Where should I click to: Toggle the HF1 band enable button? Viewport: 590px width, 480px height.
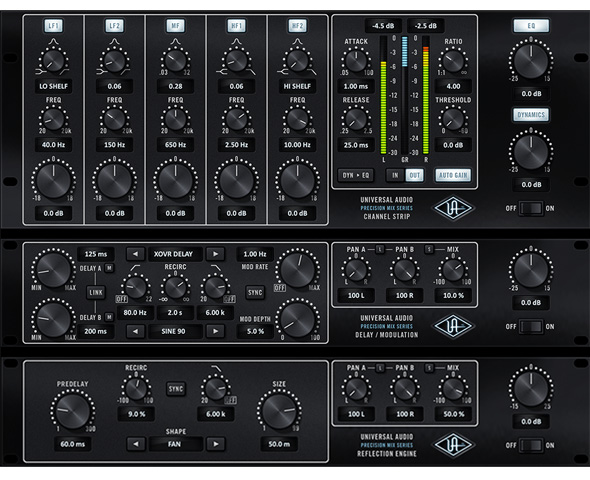(236, 26)
